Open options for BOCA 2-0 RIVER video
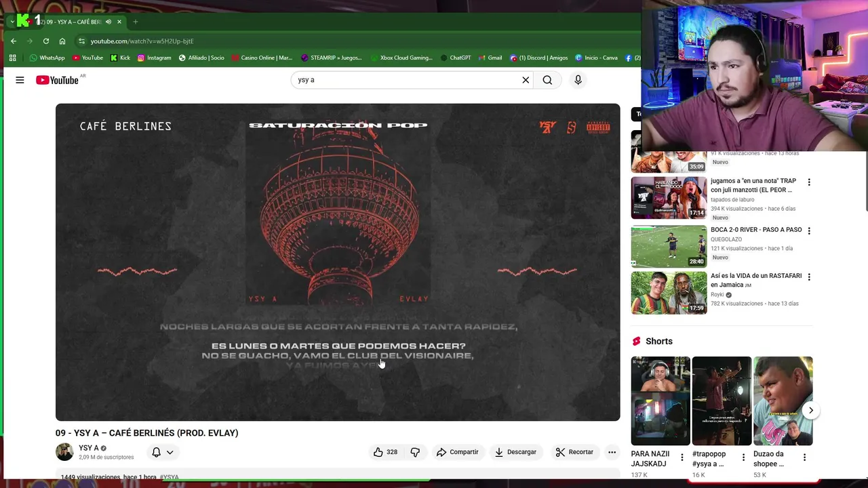The height and width of the screenshot is (488, 868). 808,230
